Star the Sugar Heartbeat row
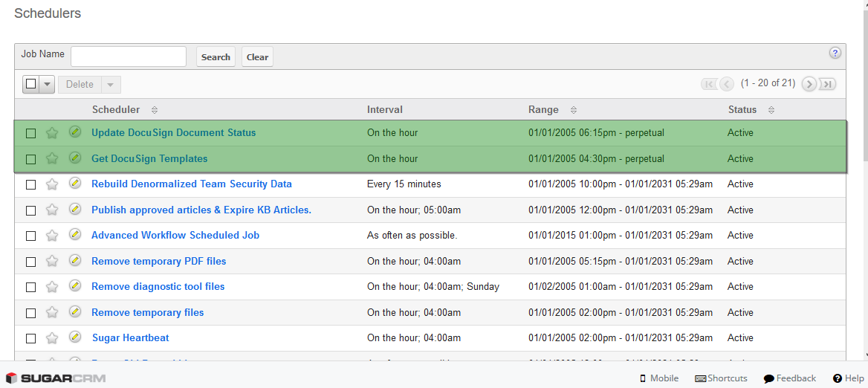 point(52,338)
